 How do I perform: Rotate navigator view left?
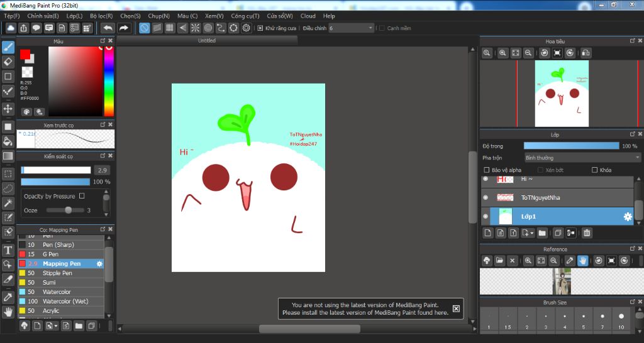(x=544, y=53)
